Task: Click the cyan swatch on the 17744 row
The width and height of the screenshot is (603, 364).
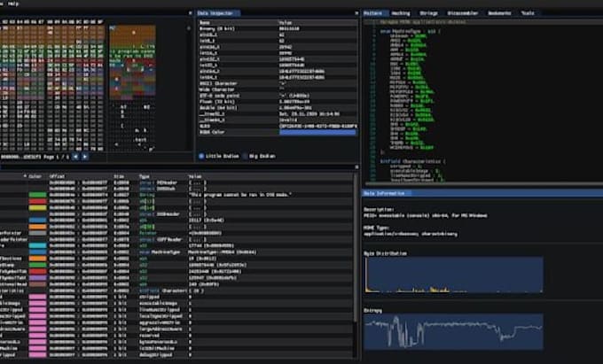Action: coord(37,245)
